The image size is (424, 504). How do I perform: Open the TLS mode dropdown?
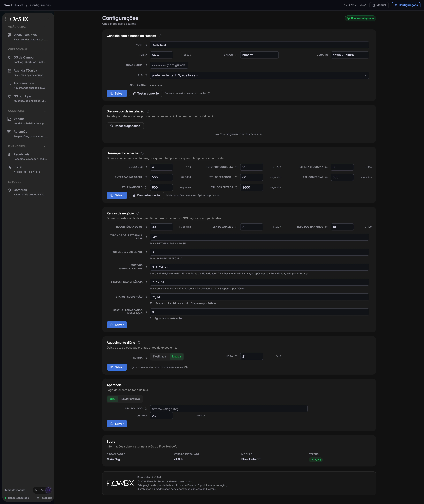coord(259,75)
